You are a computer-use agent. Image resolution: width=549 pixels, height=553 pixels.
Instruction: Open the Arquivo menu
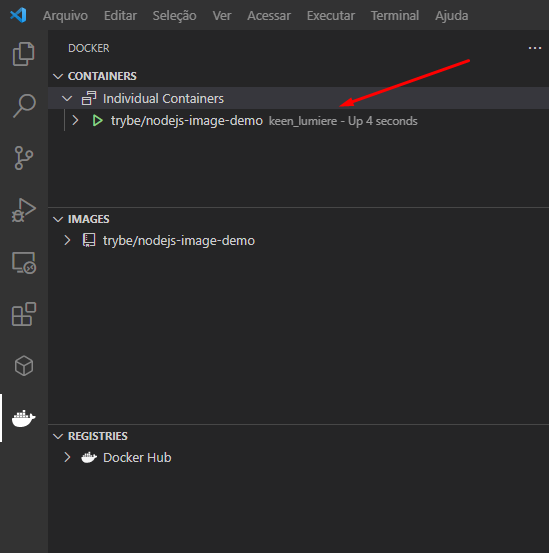65,16
